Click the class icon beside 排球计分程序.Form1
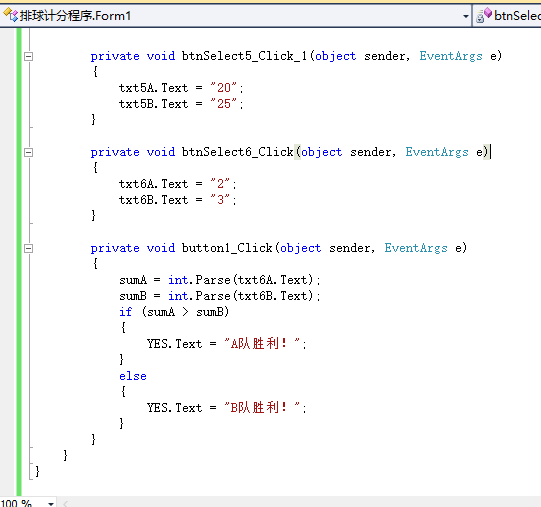541x507 pixels. click(x=10, y=15)
